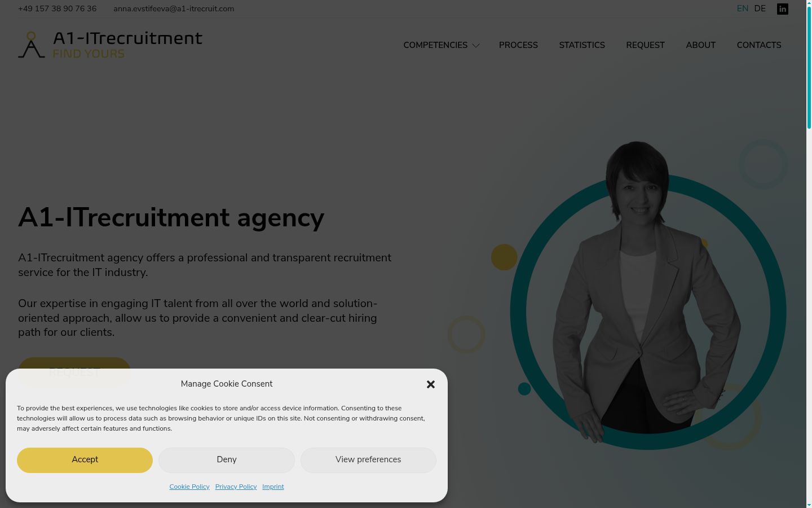Switch language to DE

tap(760, 8)
